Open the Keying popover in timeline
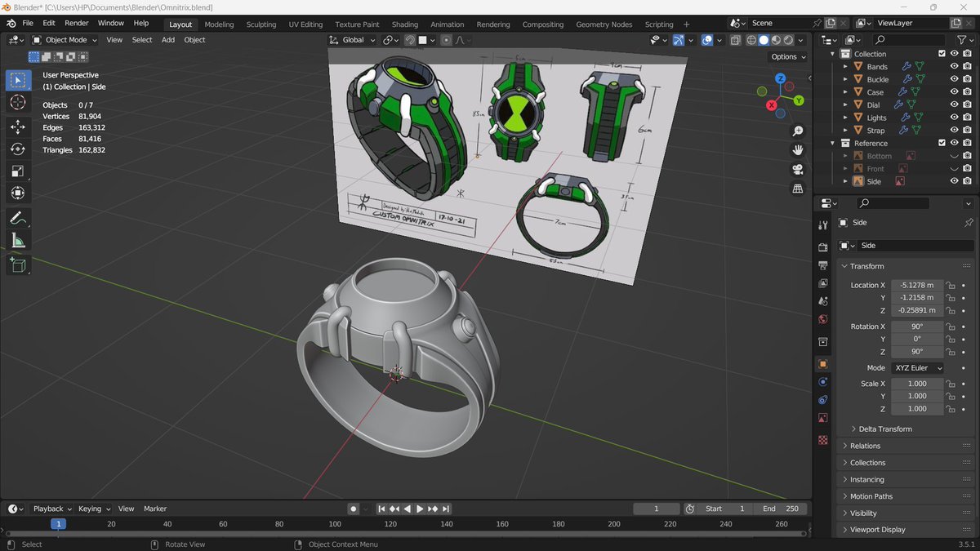Screen dimensions: 980x551 tap(93, 509)
